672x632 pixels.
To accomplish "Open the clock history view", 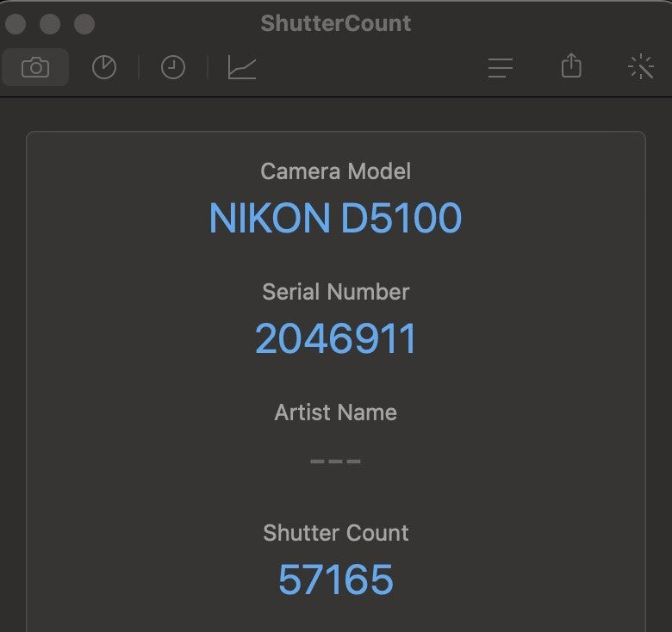I will (172, 67).
